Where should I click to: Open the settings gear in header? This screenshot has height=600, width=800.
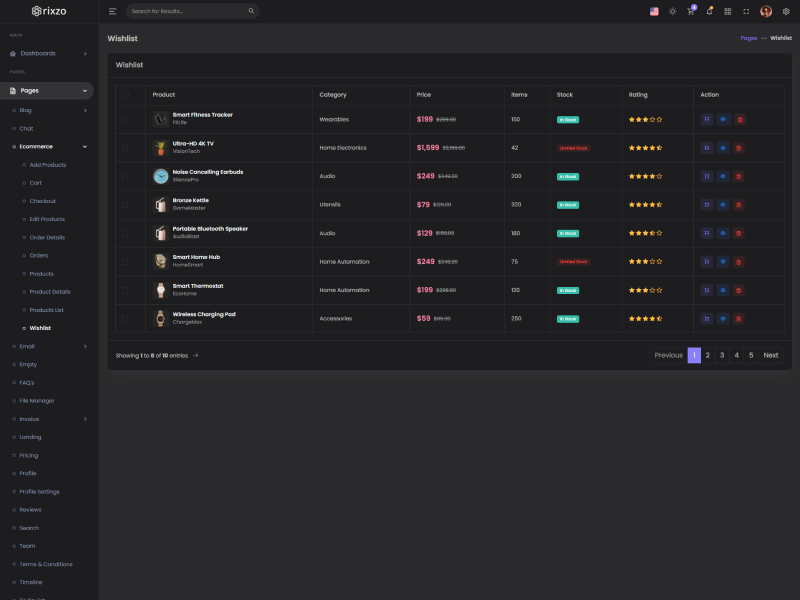click(785, 11)
